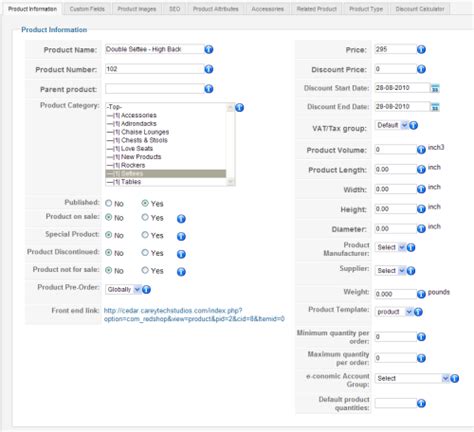Screen dimensions: 474x432
Task: Select Chaise Lounges in Product Category list
Action: [166, 132]
